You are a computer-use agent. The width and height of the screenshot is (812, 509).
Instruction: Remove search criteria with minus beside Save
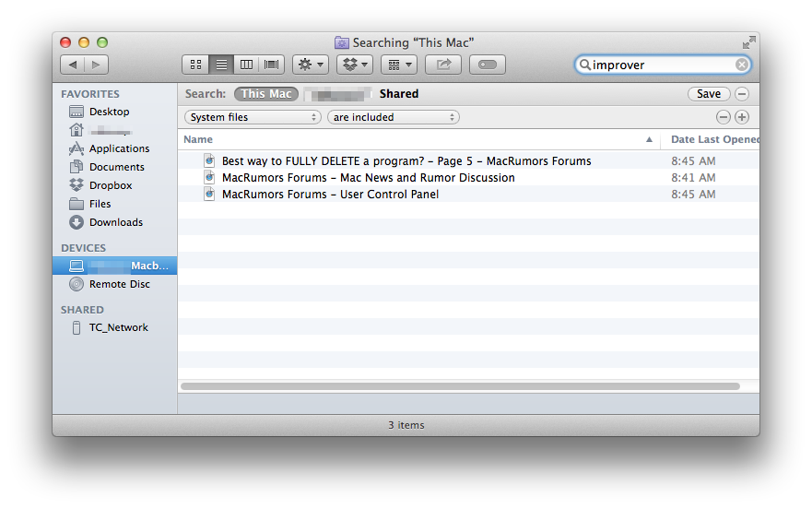pos(742,94)
